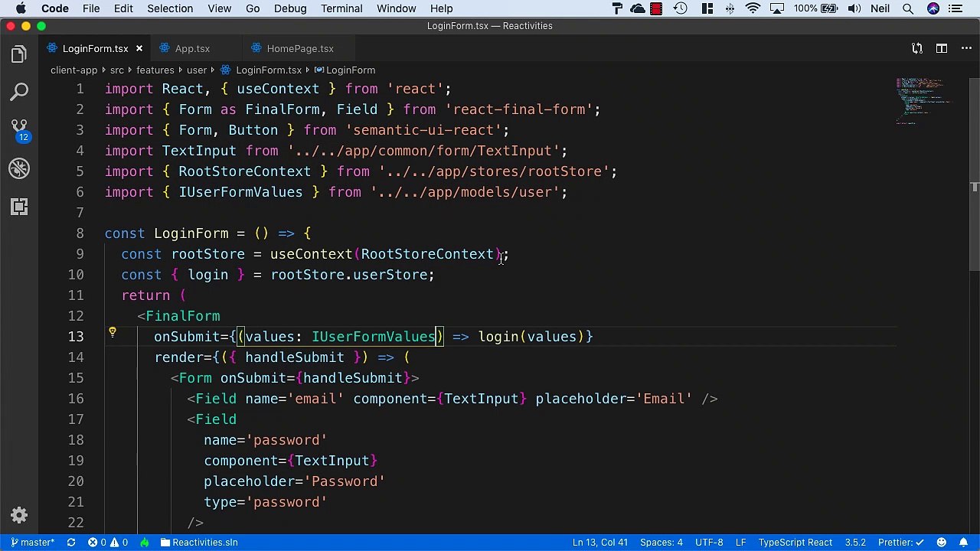This screenshot has width=980, height=551.
Task: Click the Prettier status indicator
Action: (901, 543)
